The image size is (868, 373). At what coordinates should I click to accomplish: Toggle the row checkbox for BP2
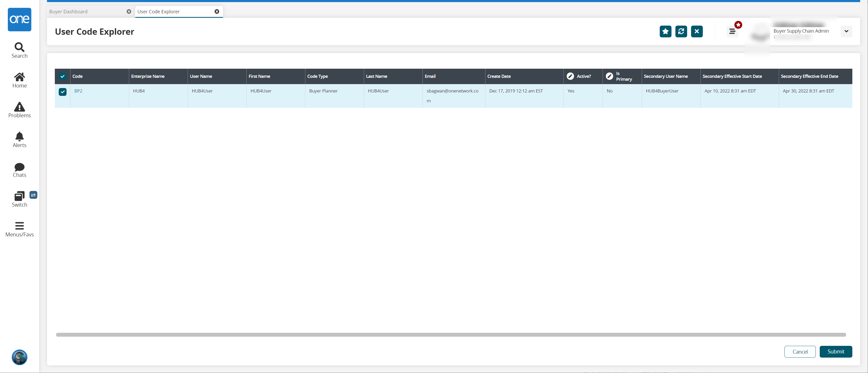tap(63, 91)
